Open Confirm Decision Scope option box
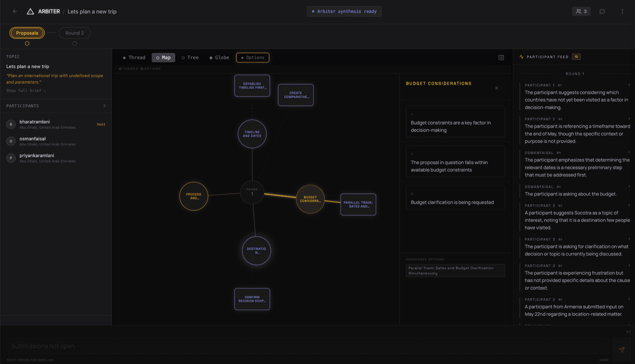The width and height of the screenshot is (635, 364). 252,299
